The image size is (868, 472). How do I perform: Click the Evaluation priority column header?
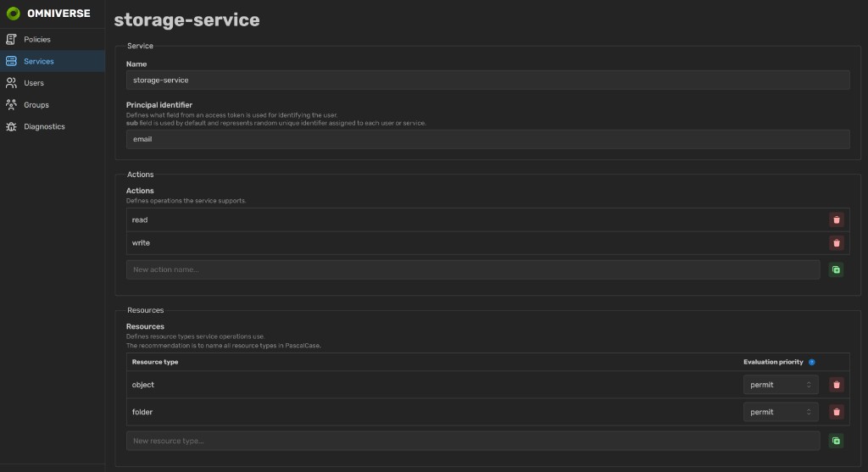point(773,362)
